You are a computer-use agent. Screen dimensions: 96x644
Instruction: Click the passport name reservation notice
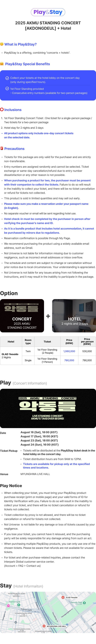[x=46, y=206]
